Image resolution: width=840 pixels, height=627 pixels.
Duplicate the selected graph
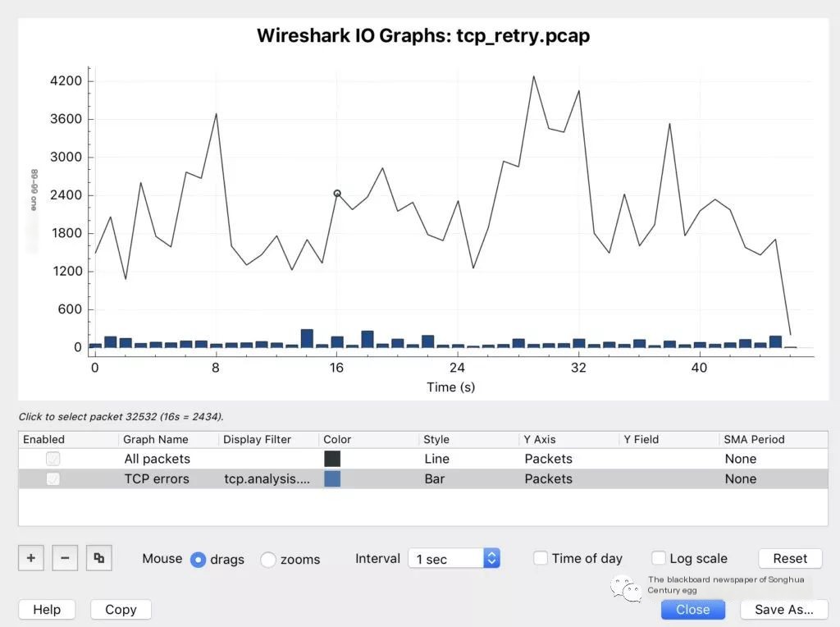point(99,558)
